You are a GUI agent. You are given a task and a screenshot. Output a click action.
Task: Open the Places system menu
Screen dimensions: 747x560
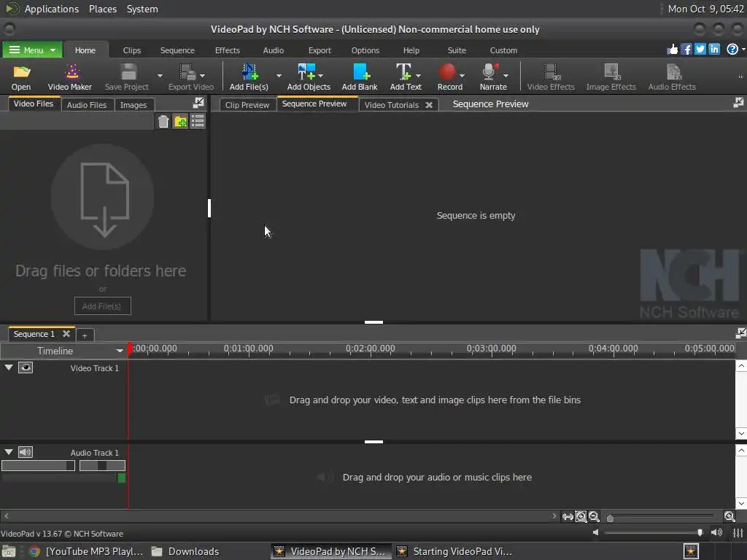coord(102,9)
